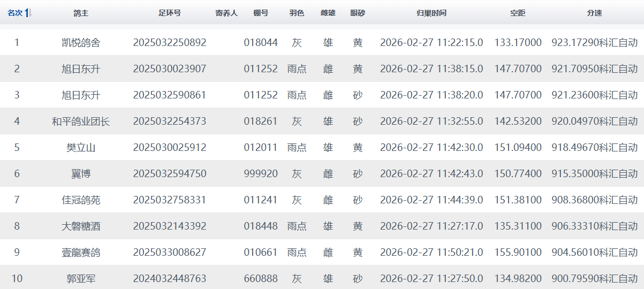This screenshot has width=644, height=289.
Task: Click ring number 2025030023907
Action: pos(170,69)
